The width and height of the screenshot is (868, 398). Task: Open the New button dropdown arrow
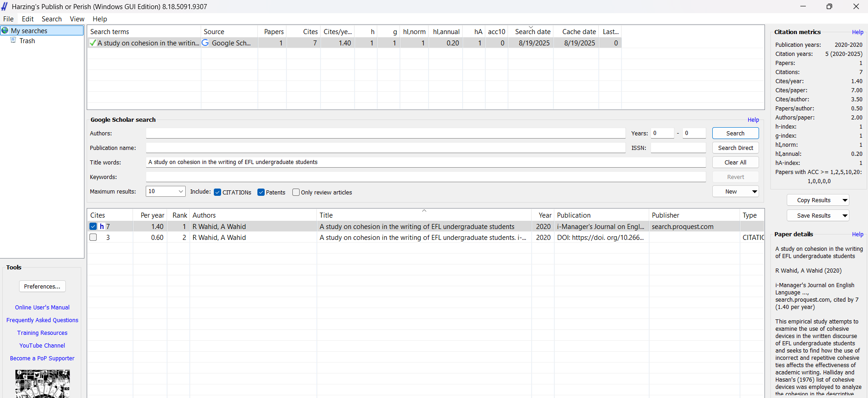pyautogui.click(x=755, y=191)
